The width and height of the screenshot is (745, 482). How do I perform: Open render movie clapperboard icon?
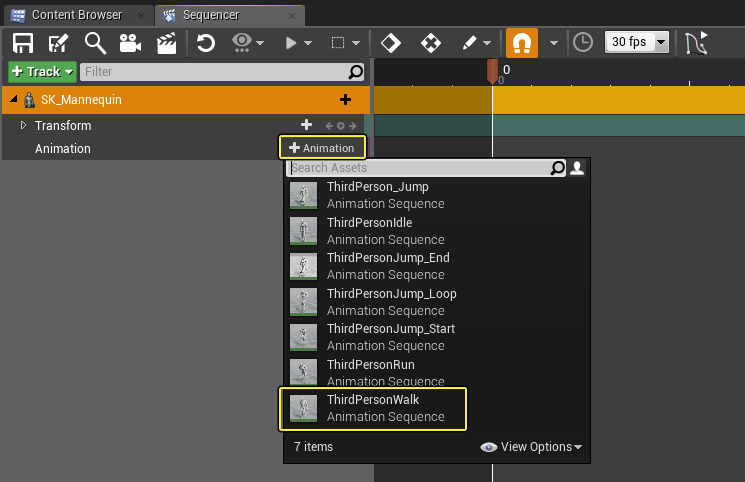point(166,43)
